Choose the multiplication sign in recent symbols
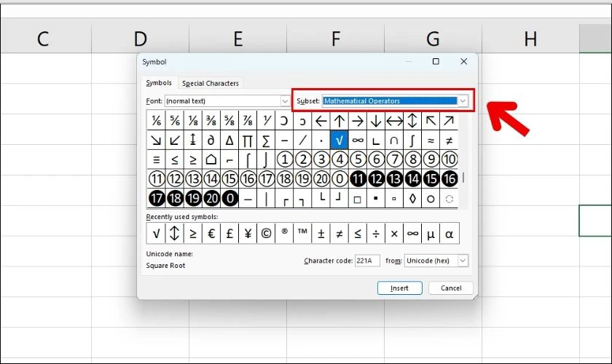This screenshot has height=364, width=612. (x=394, y=233)
